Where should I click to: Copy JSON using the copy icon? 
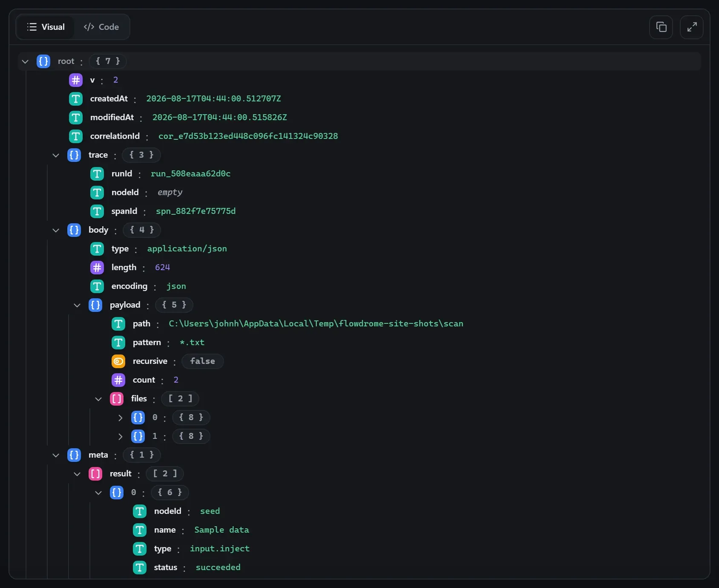[661, 27]
